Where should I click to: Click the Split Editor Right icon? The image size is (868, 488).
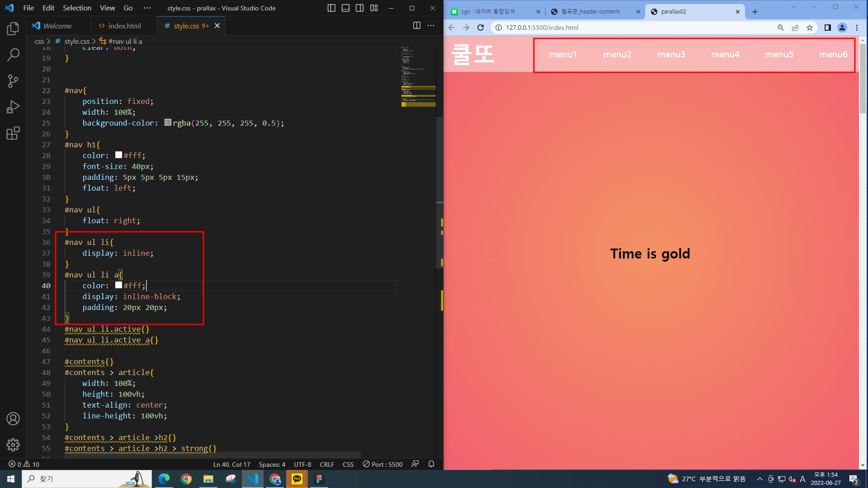pyautogui.click(x=417, y=26)
